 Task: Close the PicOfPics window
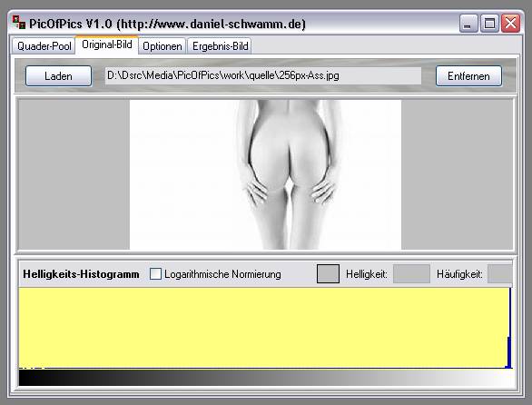(510, 24)
